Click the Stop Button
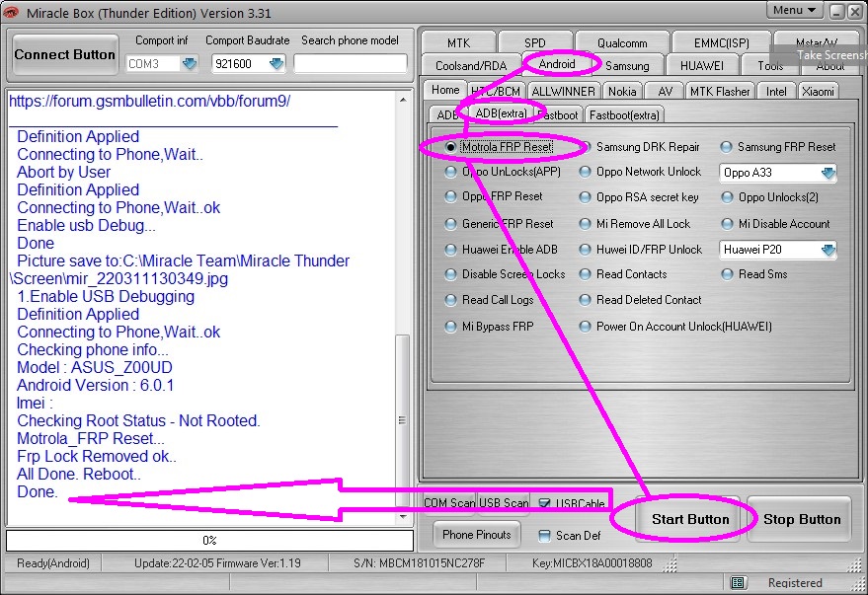Image resolution: width=868 pixels, height=595 pixels. coord(802,519)
